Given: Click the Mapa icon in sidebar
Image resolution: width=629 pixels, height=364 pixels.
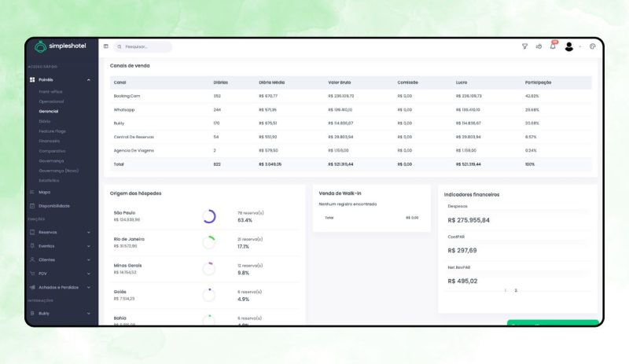Looking at the screenshot, I should (x=32, y=192).
